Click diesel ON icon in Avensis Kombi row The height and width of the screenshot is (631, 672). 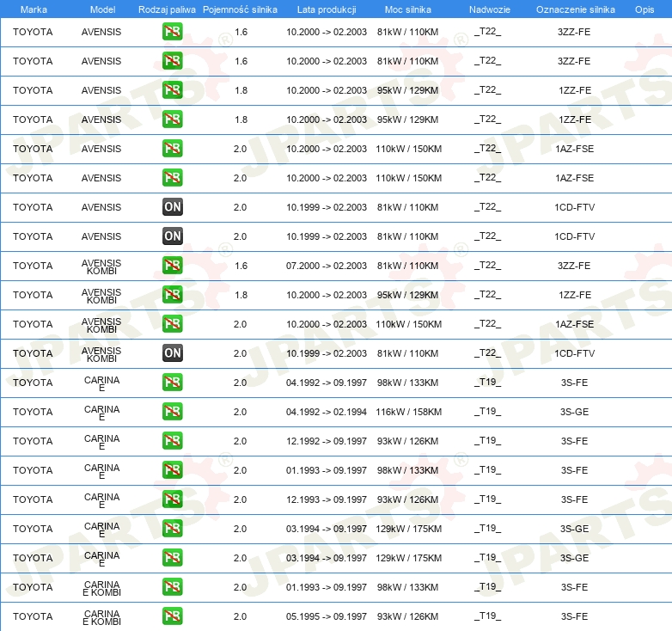[x=172, y=352]
